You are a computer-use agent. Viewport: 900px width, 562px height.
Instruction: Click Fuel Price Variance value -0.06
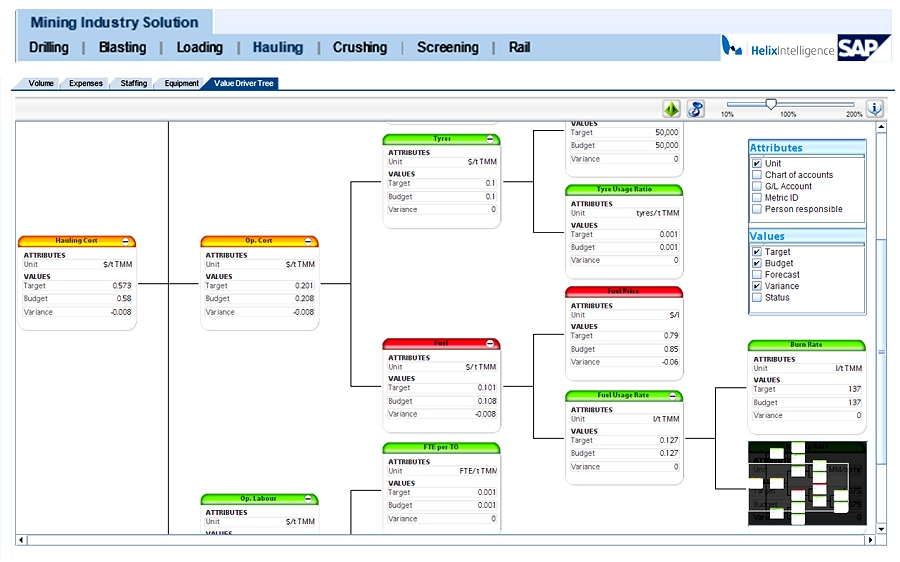click(670, 362)
